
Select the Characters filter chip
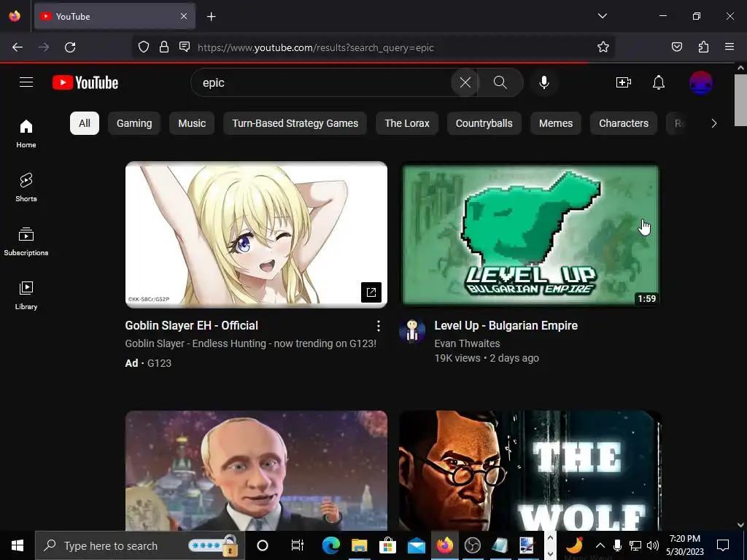pos(624,123)
